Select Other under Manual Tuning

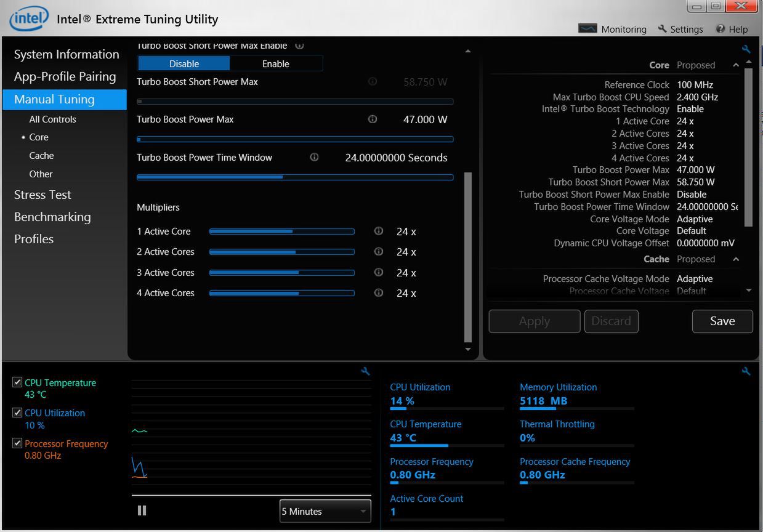(x=41, y=174)
